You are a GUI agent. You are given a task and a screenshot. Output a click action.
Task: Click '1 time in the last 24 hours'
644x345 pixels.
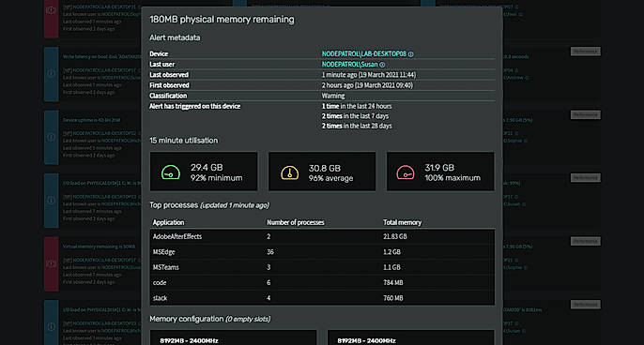coord(357,106)
